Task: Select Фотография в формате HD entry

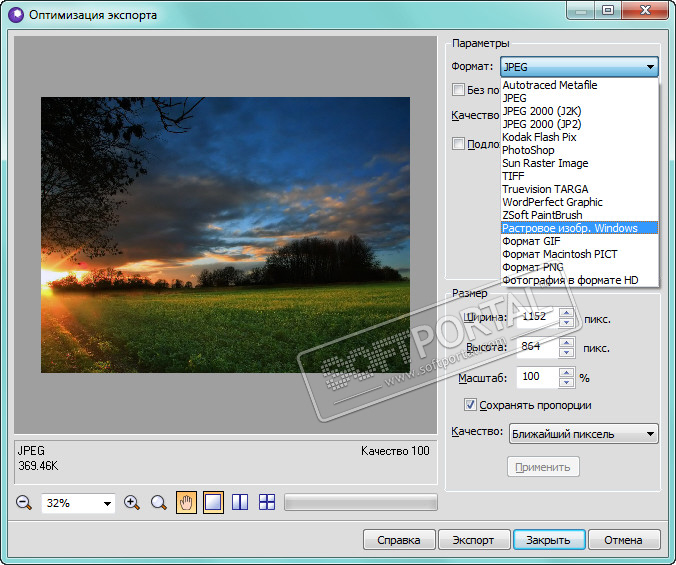Action: click(x=579, y=280)
